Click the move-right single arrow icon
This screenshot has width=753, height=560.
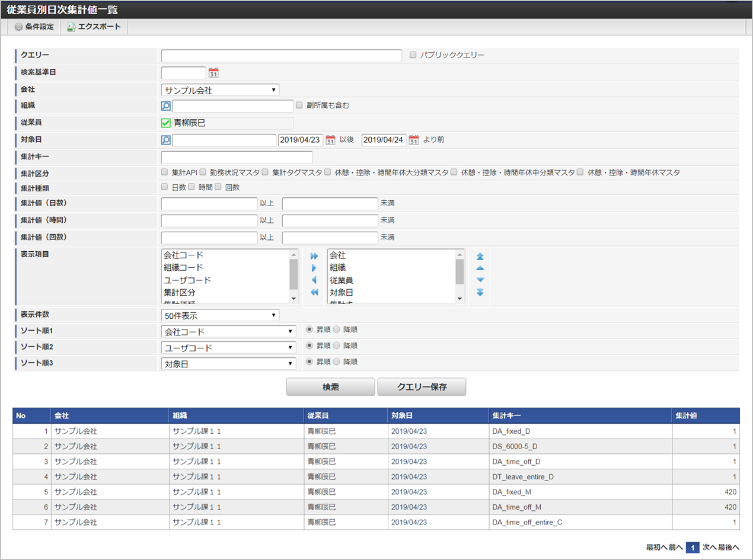314,268
